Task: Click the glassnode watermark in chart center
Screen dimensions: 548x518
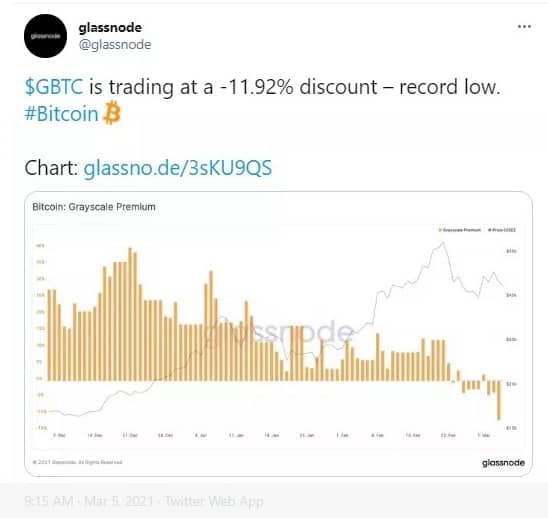Action: [278, 332]
